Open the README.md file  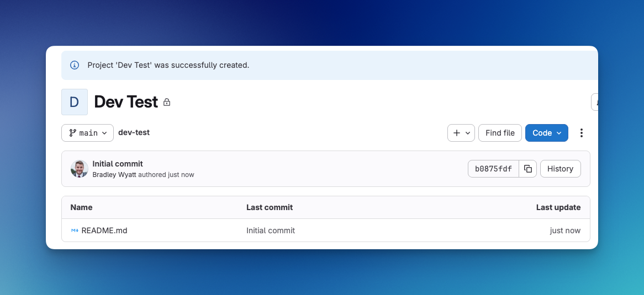[x=104, y=230]
